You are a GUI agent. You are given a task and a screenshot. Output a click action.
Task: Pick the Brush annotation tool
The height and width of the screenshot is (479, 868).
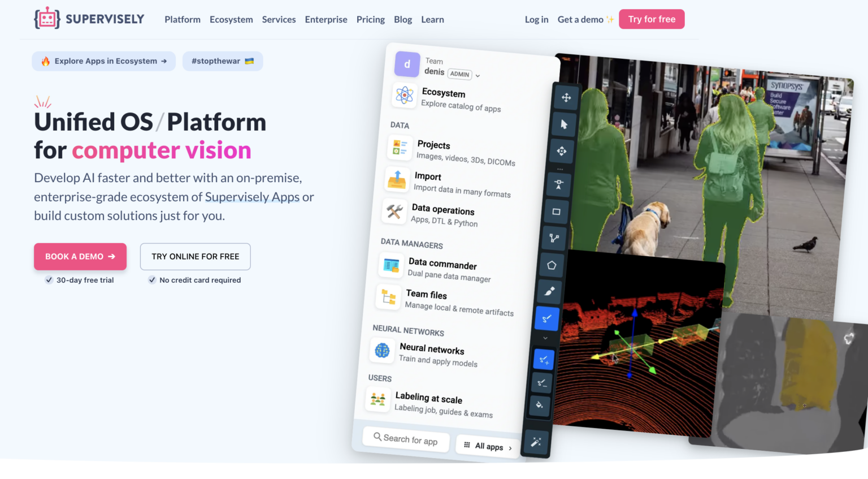(x=549, y=292)
